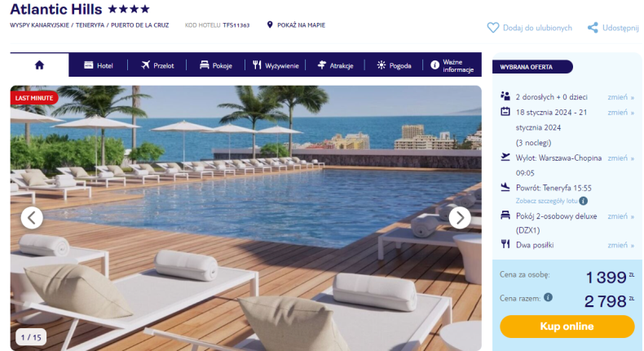
Task: Click the share icon next to Udostępnij
Action: pos(593,28)
